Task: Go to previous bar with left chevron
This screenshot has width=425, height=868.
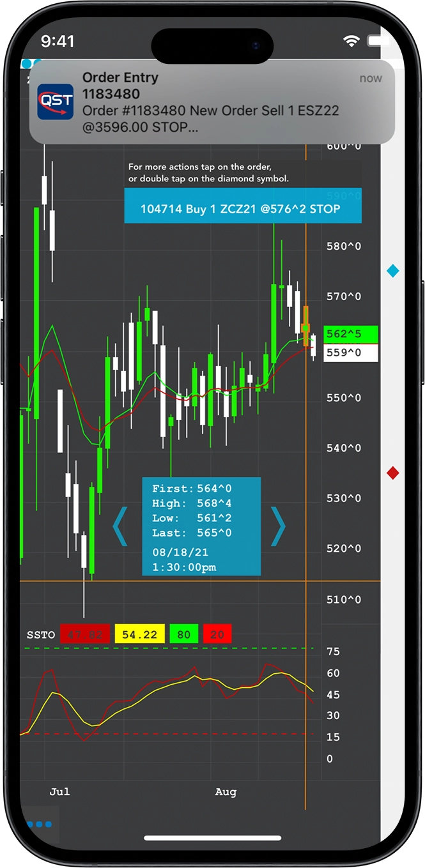Action: click(x=120, y=526)
